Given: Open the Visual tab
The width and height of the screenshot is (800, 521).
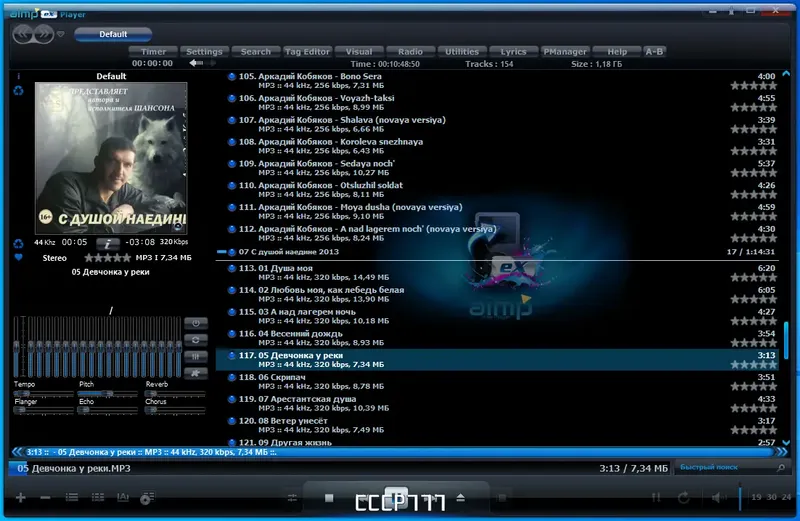Looking at the screenshot, I should click(359, 52).
